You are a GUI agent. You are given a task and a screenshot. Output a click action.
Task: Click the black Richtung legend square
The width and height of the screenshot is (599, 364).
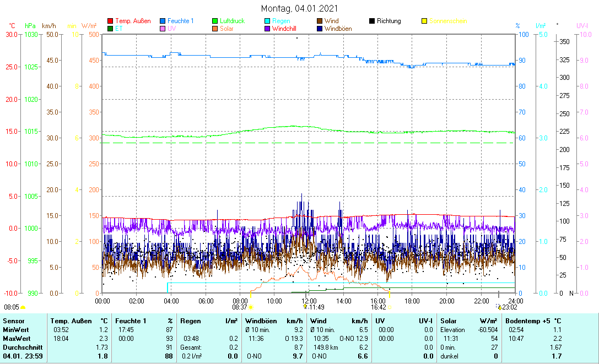pos(373,21)
